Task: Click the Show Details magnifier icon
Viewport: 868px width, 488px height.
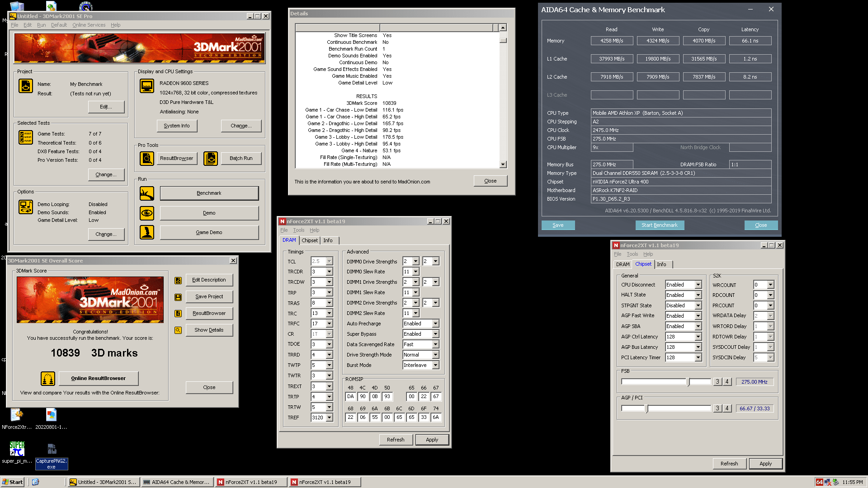Action: (x=178, y=330)
